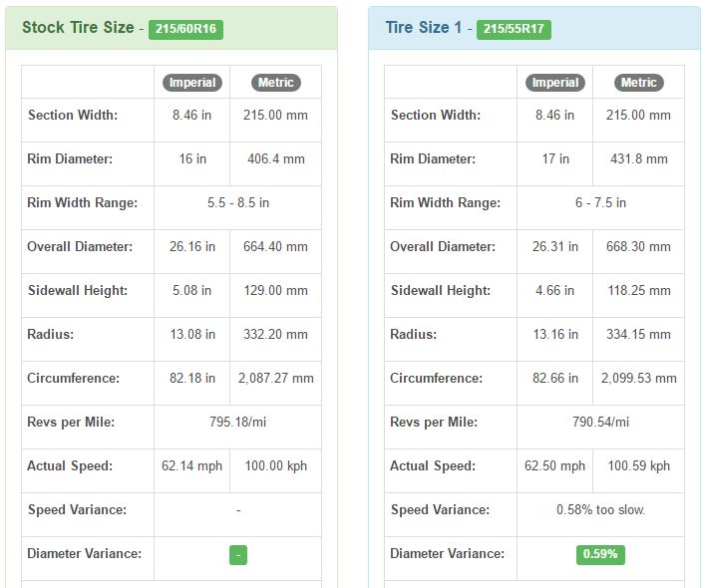Click the 6 - 7.5 in rim width range
Image resolution: width=706 pixels, height=588 pixels.
click(600, 203)
